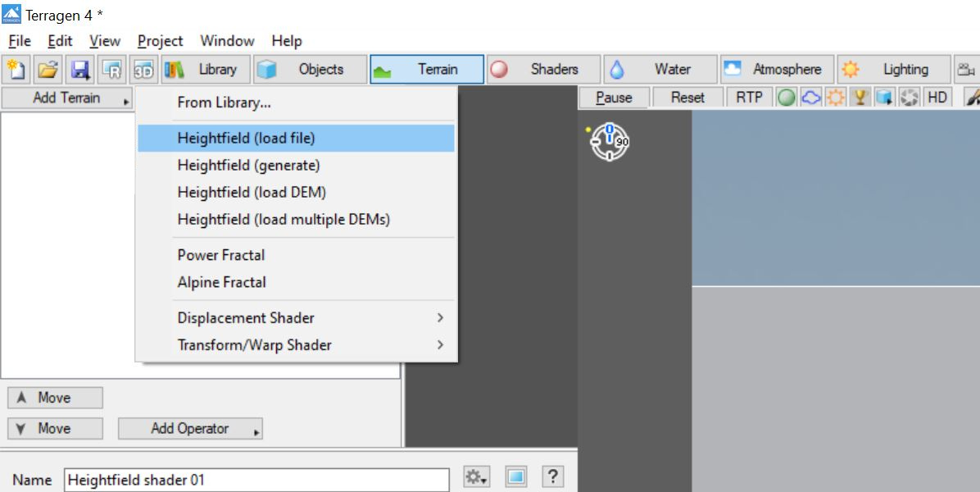Image resolution: width=980 pixels, height=492 pixels.
Task: Select Heightfield (generate)
Action: coord(297,166)
